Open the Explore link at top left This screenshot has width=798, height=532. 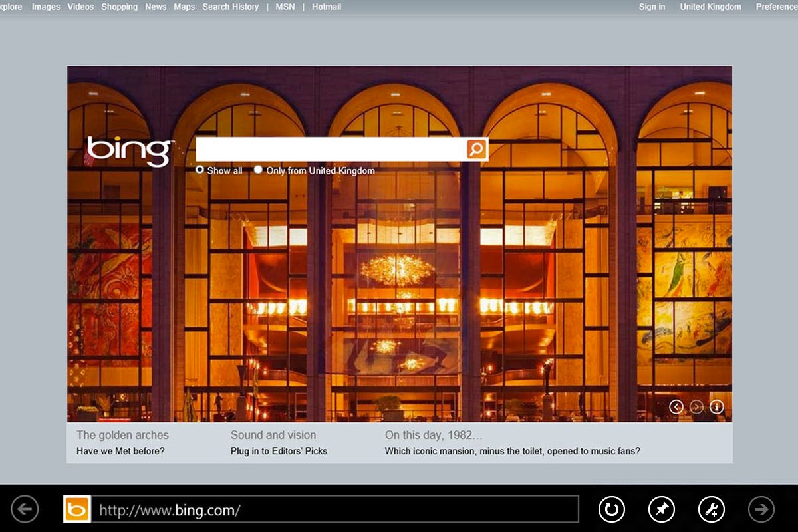coord(11,7)
